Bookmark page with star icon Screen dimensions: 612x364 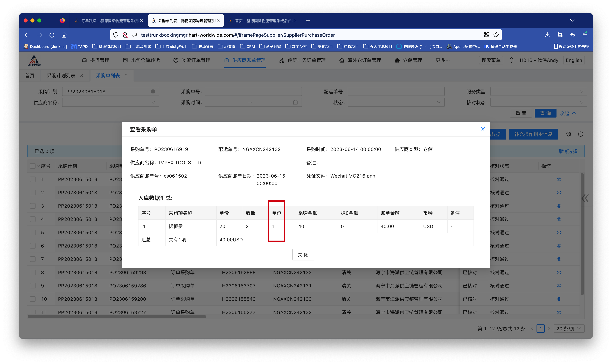coord(496,35)
